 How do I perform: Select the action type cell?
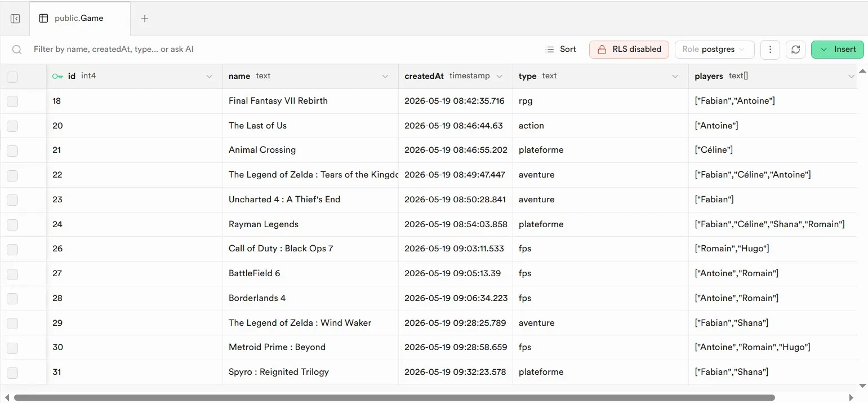(x=600, y=126)
